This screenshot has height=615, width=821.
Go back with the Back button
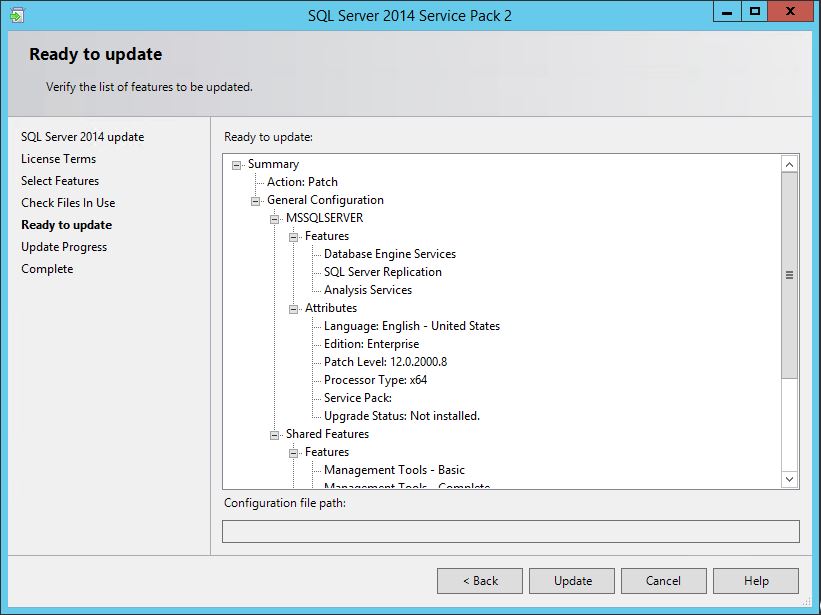(x=480, y=581)
